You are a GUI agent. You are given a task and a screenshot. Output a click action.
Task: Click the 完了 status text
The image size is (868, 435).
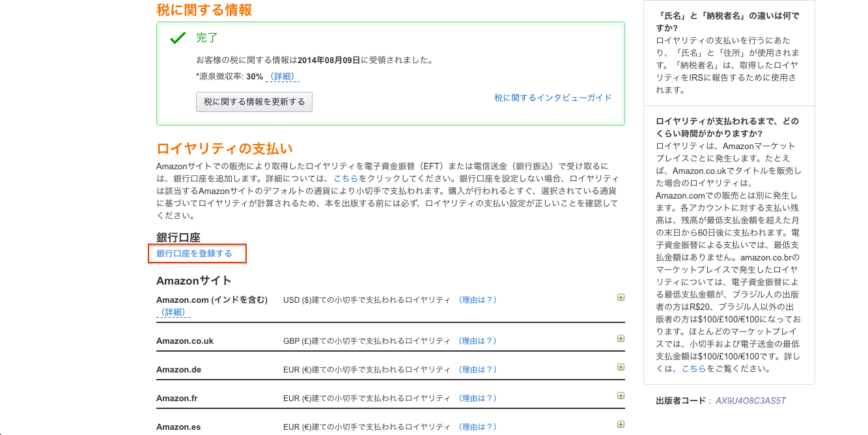pyautogui.click(x=206, y=38)
